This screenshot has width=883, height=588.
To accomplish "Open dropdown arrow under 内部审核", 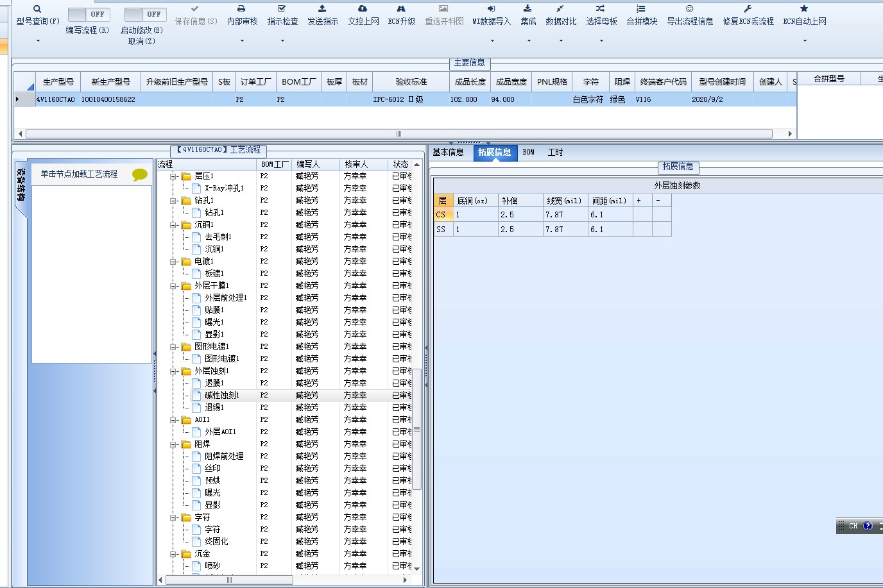I will 242,41.
